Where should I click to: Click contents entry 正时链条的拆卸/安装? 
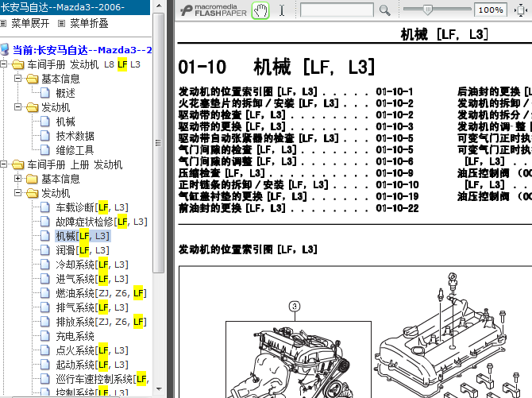(x=299, y=185)
